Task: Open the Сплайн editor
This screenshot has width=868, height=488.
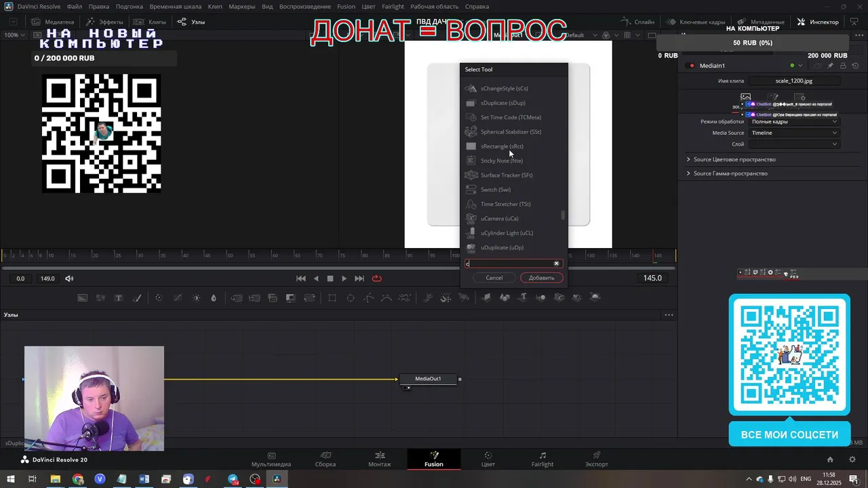Action: pos(638,22)
